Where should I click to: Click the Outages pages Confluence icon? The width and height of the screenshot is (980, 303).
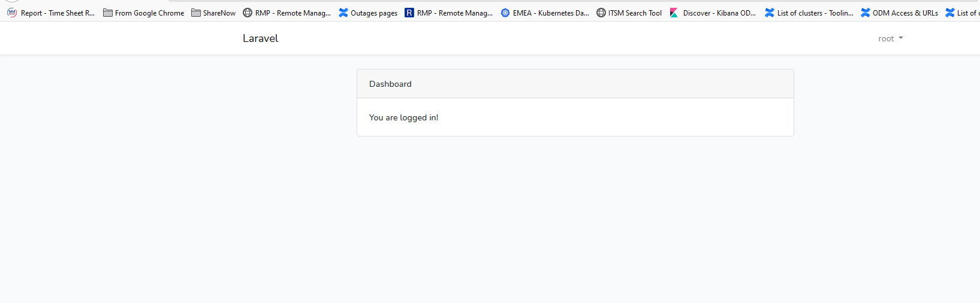(343, 13)
